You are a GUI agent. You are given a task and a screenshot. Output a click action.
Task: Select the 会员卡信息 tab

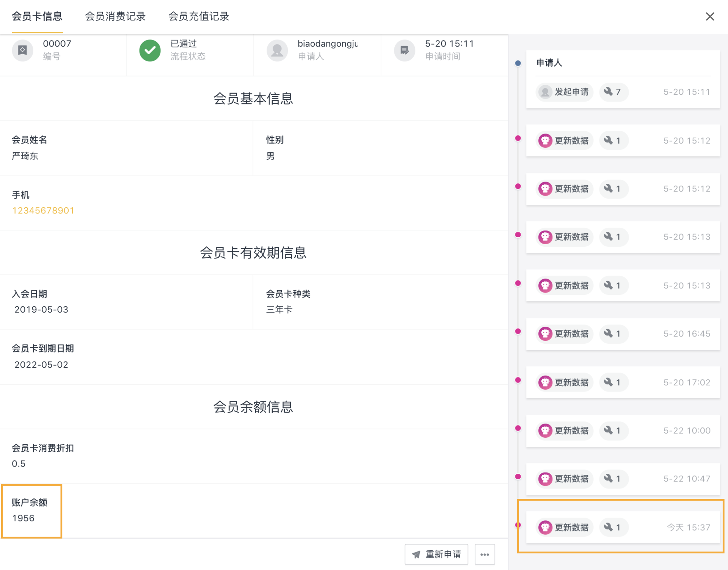click(x=37, y=16)
